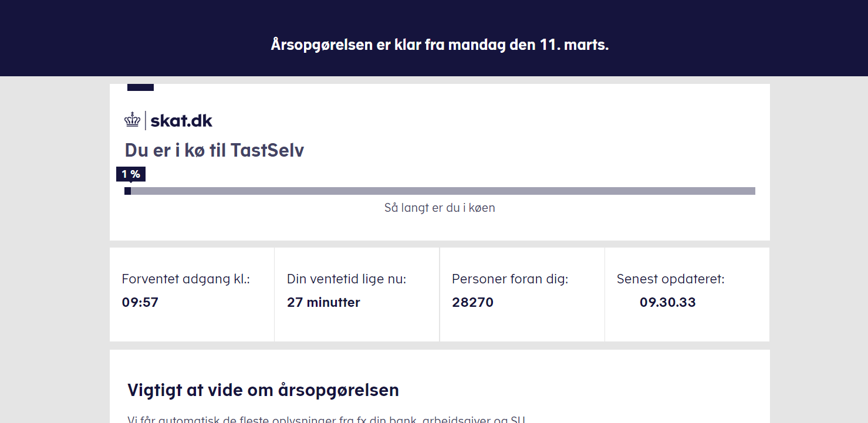Open the skat.dk logo link

[181, 121]
